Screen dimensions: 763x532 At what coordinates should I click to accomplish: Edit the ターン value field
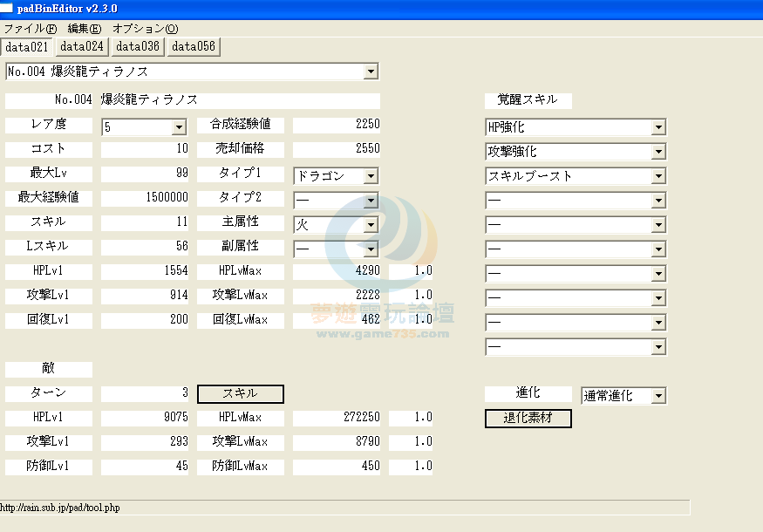tap(145, 393)
